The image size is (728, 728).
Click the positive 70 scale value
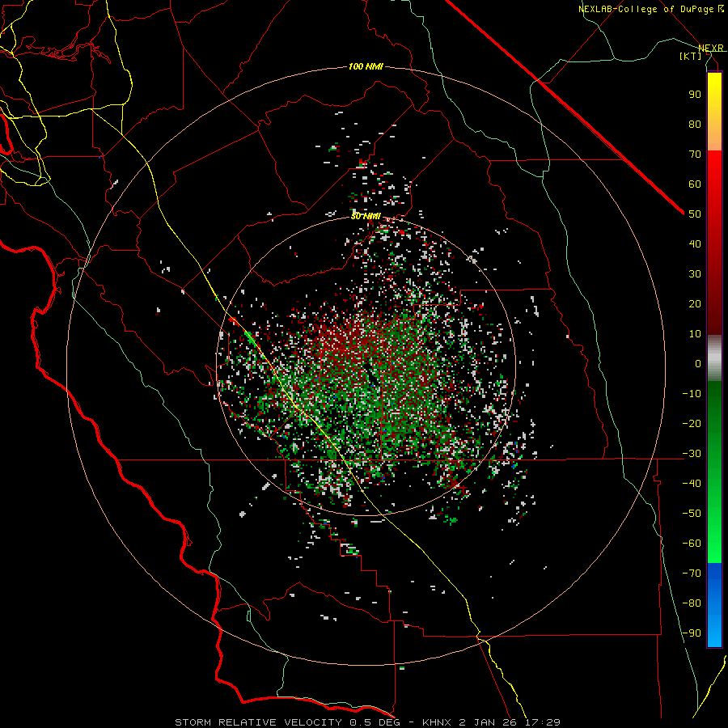click(x=695, y=154)
